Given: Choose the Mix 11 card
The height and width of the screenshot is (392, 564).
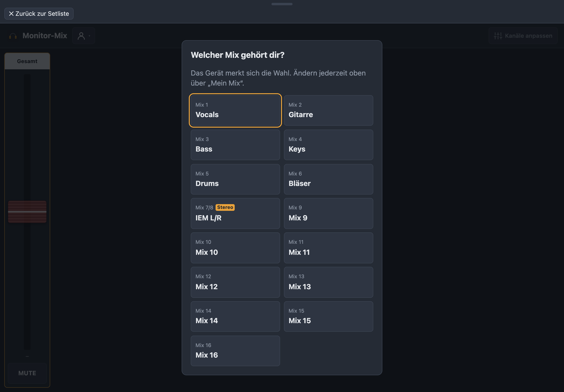Looking at the screenshot, I should pos(328,248).
